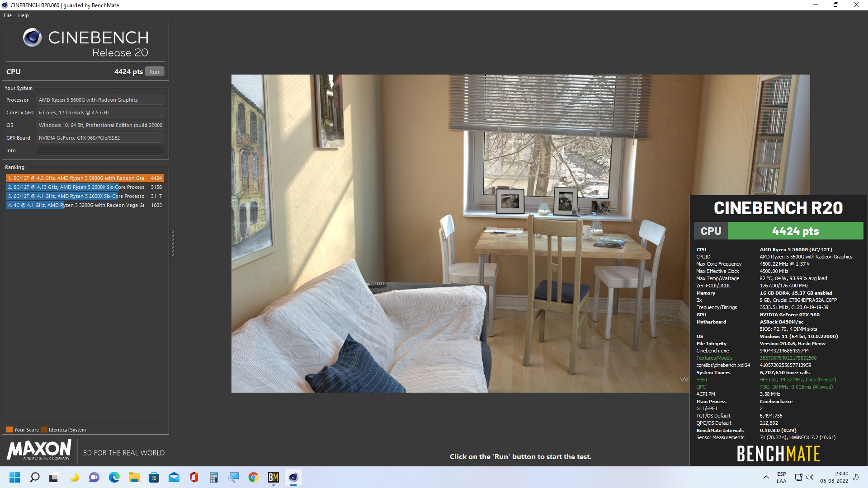Click the Identical System legend swatch
868x488 pixels.
[x=44, y=430]
